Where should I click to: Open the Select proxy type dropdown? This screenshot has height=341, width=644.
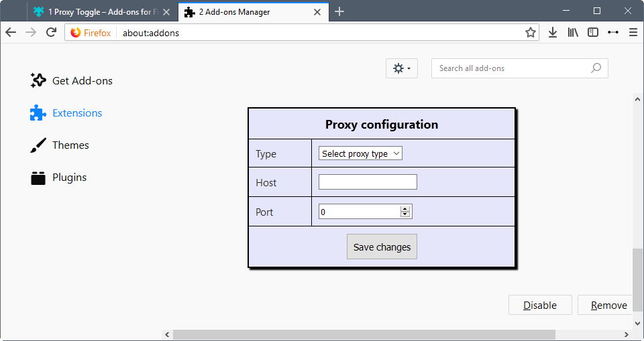tap(360, 153)
